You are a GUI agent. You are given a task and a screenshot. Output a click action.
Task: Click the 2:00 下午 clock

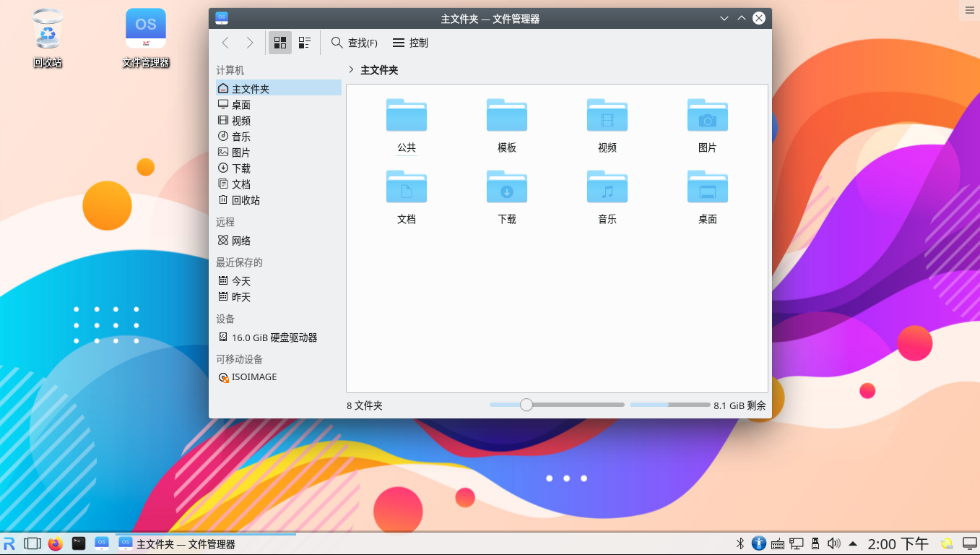pyautogui.click(x=898, y=543)
